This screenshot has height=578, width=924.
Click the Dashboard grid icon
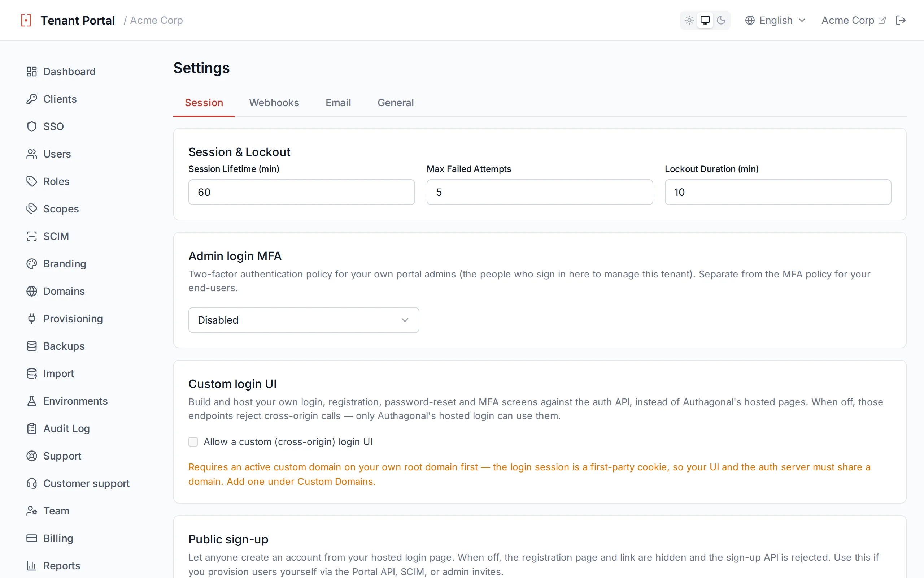[32, 72]
